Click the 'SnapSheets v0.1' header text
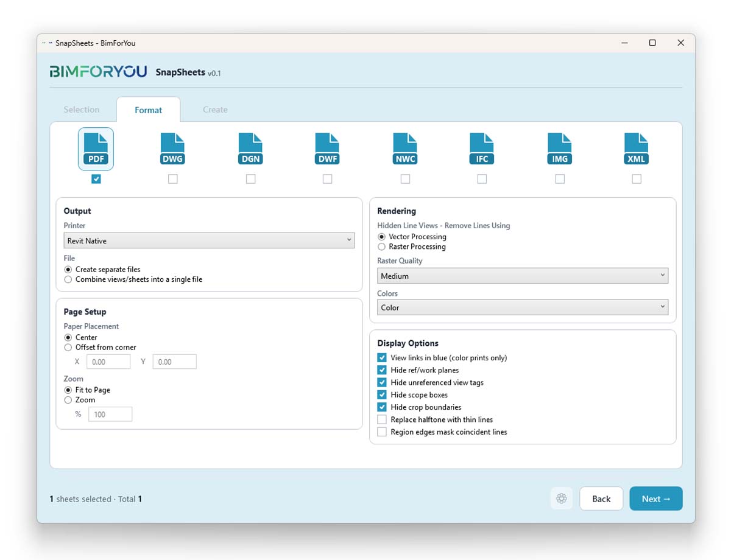Viewport: 731px width, 560px height. pos(188,72)
